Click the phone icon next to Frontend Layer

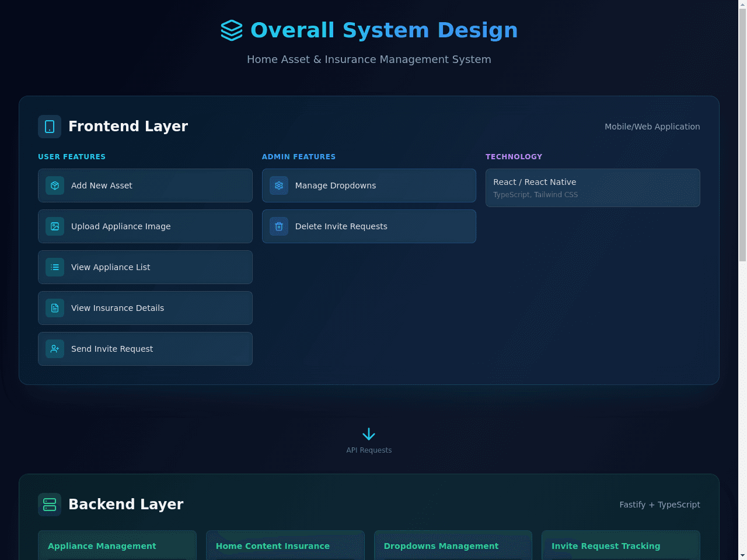click(x=50, y=127)
